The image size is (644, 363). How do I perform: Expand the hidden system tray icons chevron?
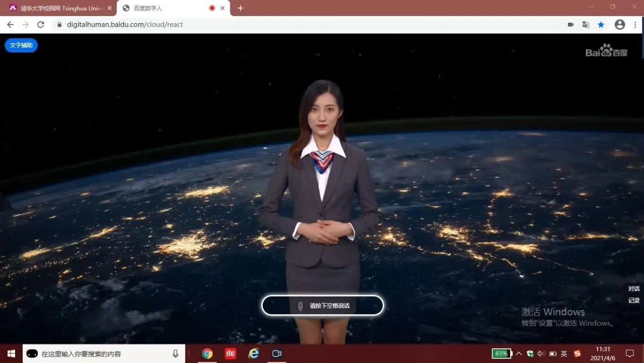click(519, 353)
